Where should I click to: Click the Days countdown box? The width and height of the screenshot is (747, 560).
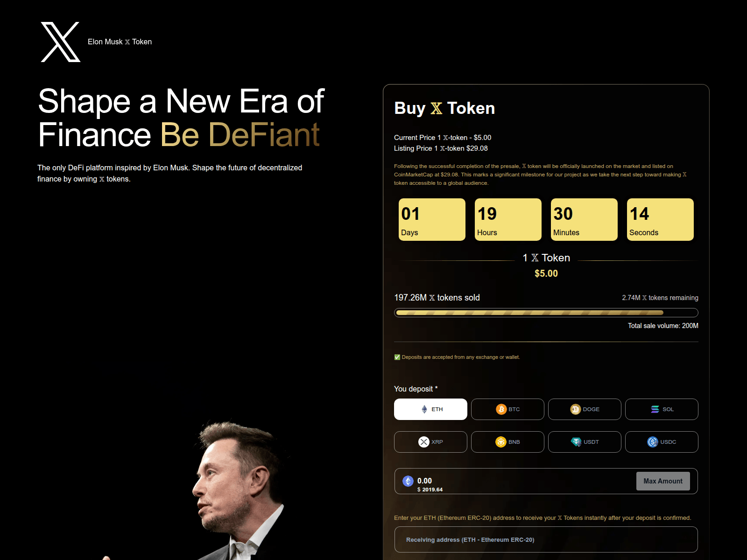432,219
